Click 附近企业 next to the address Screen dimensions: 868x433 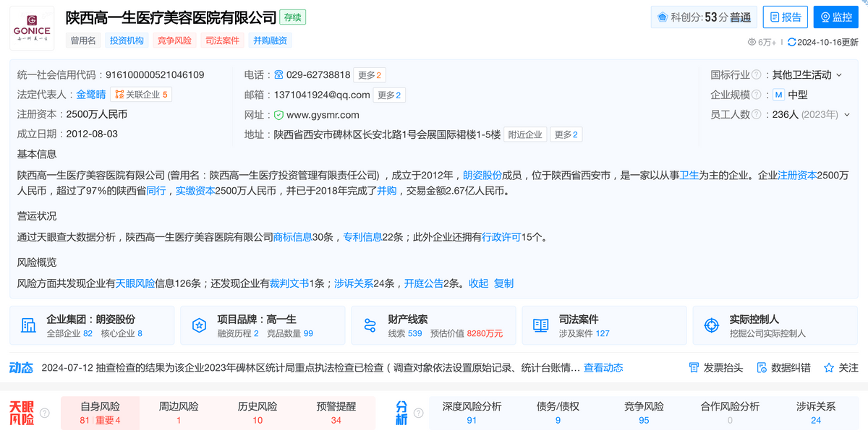pos(524,134)
